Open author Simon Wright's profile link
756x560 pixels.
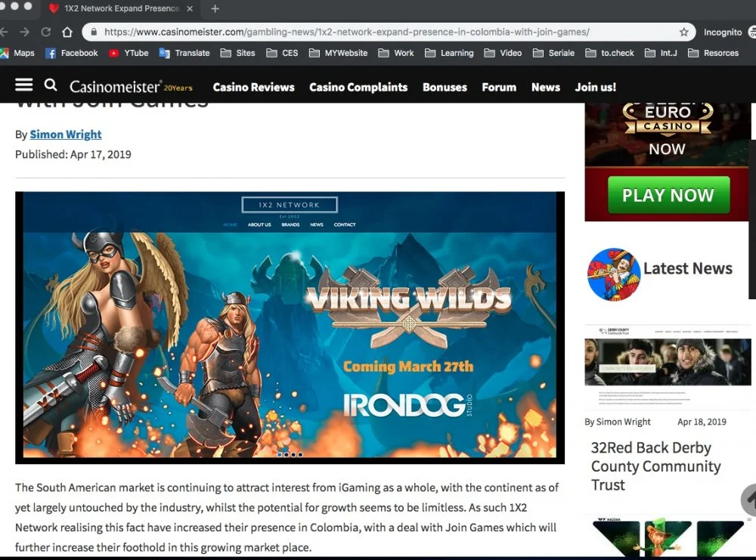click(x=66, y=135)
